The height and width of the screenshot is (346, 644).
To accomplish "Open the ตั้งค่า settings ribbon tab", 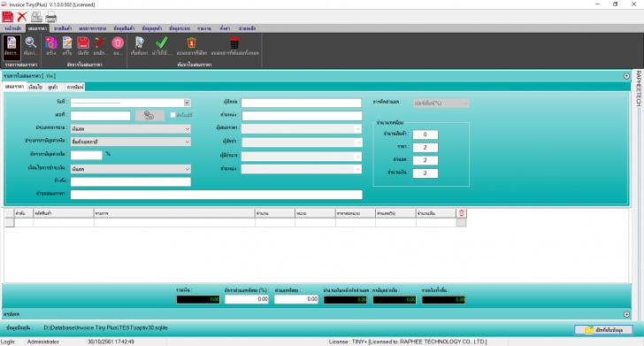I will (225, 28).
